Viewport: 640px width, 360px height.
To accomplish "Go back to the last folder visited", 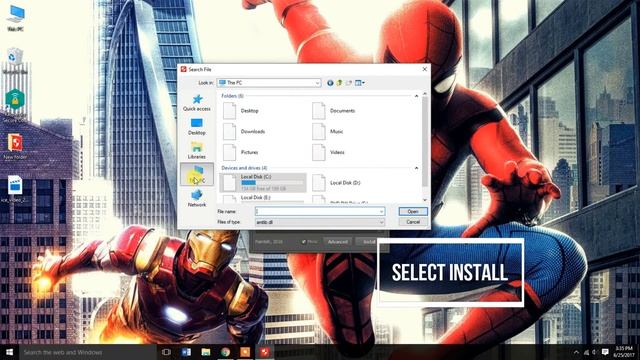I will coord(330,83).
